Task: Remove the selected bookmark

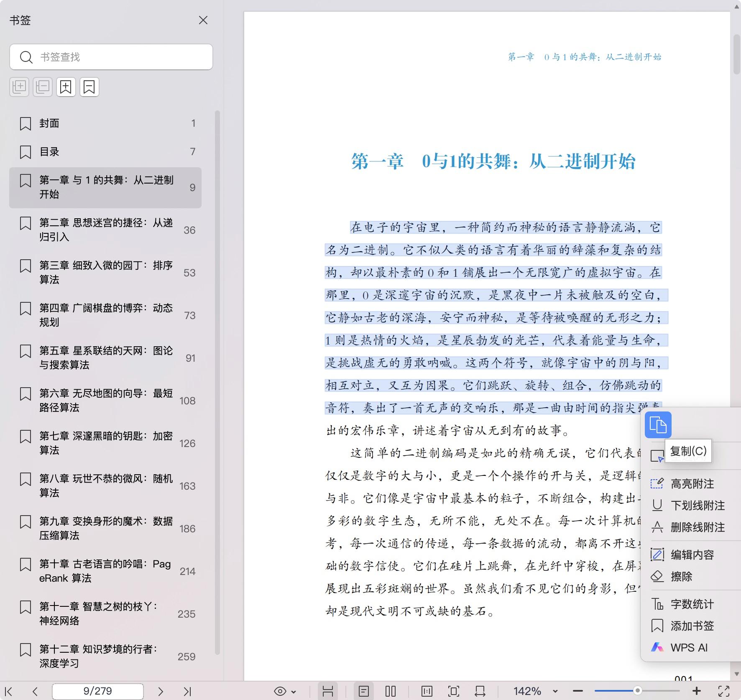Action: coord(89,87)
